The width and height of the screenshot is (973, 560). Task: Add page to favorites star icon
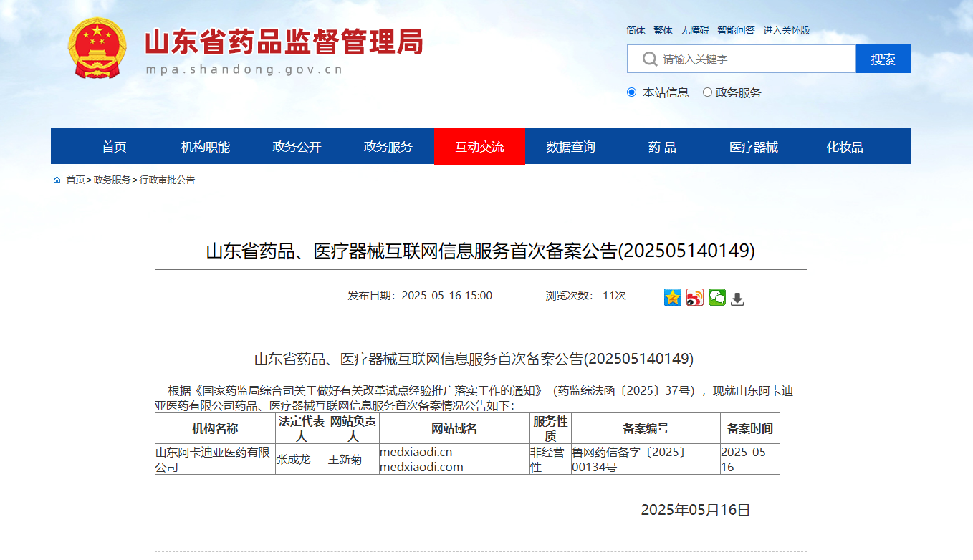tap(672, 297)
